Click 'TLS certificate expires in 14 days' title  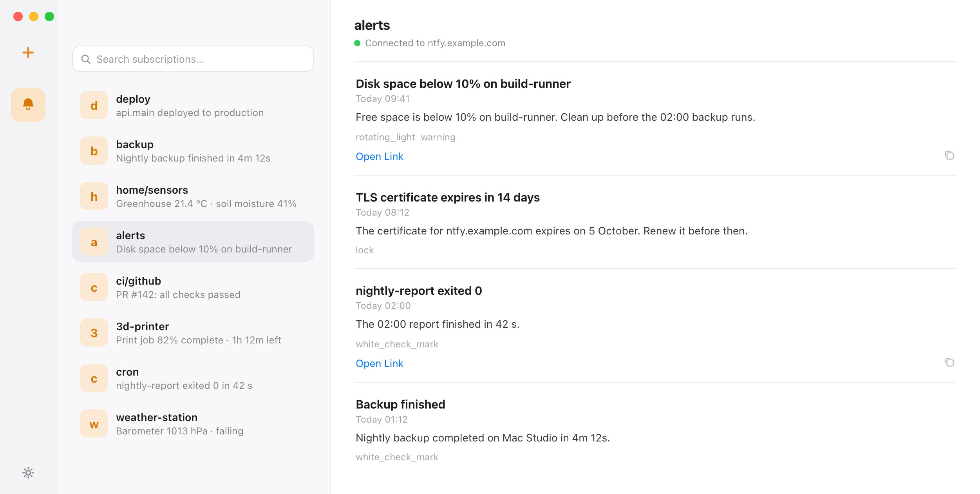(x=448, y=197)
